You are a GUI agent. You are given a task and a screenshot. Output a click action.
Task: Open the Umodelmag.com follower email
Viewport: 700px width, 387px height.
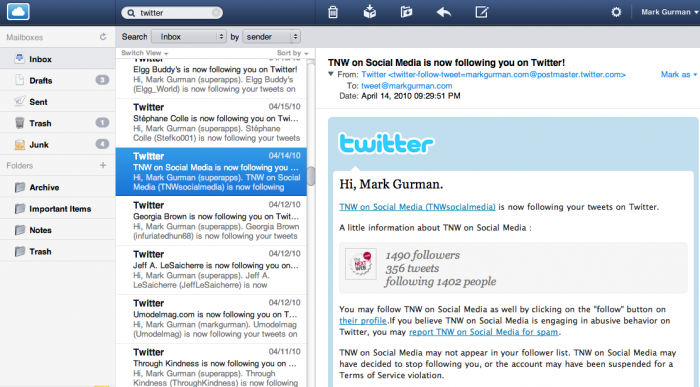click(x=211, y=319)
